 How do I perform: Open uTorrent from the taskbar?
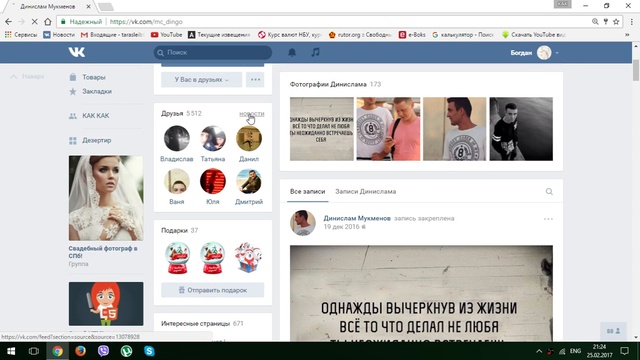coord(126,351)
